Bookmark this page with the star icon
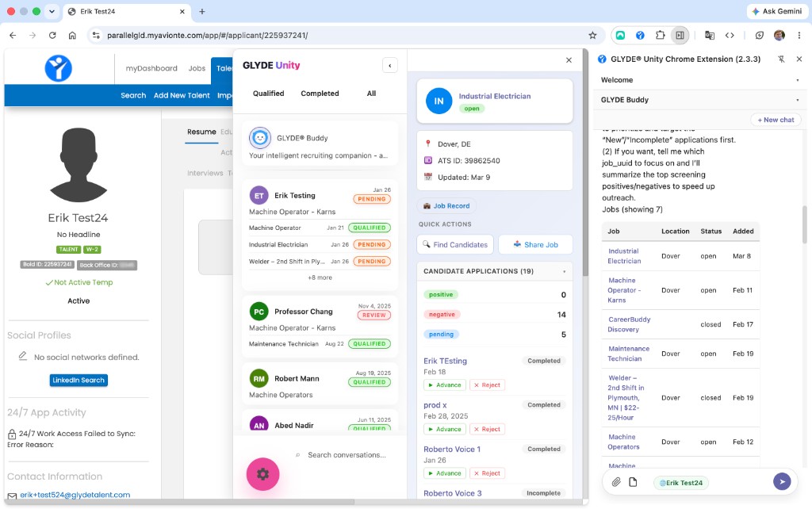Screen dimensions: 812x509 [592, 35]
